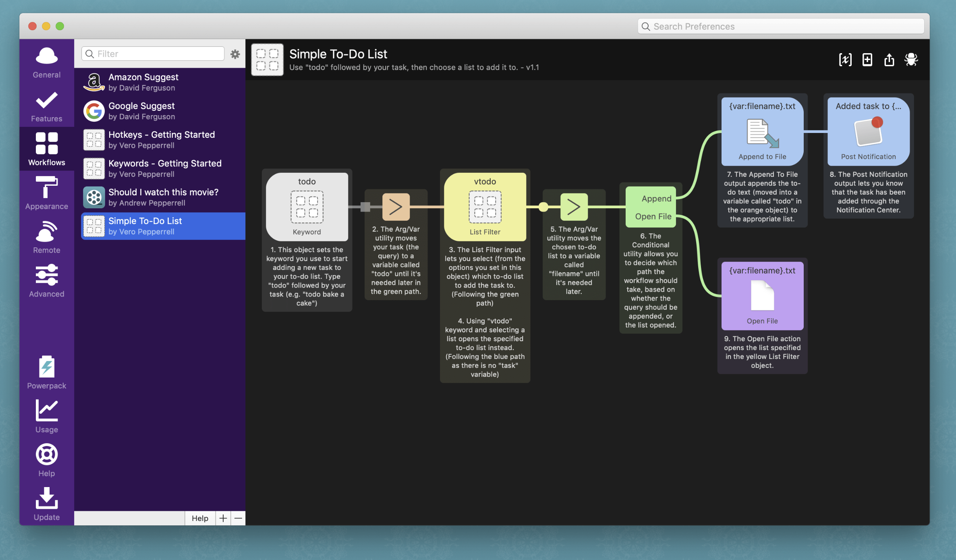The width and height of the screenshot is (956, 560).
Task: Toggle the workflow debugger bug icon
Action: (x=911, y=60)
